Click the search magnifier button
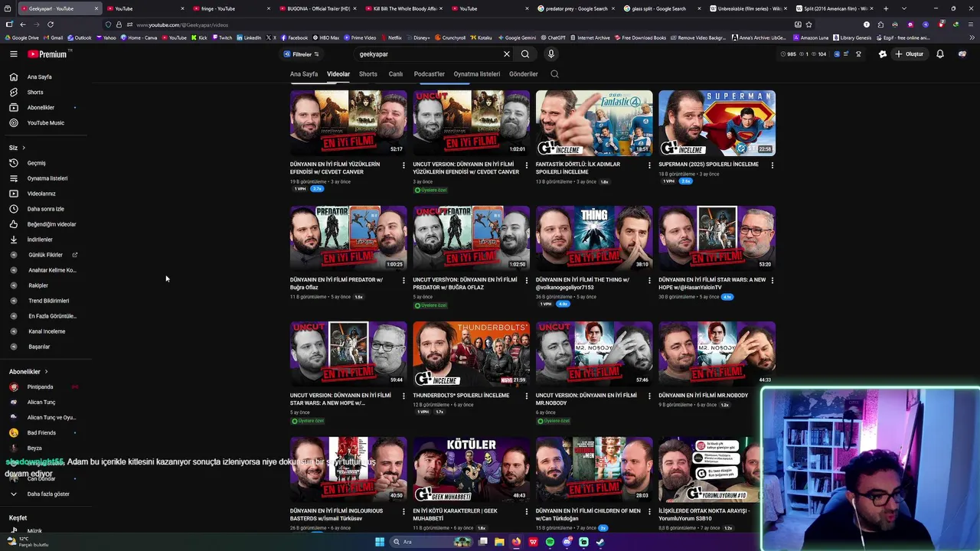 tap(525, 54)
